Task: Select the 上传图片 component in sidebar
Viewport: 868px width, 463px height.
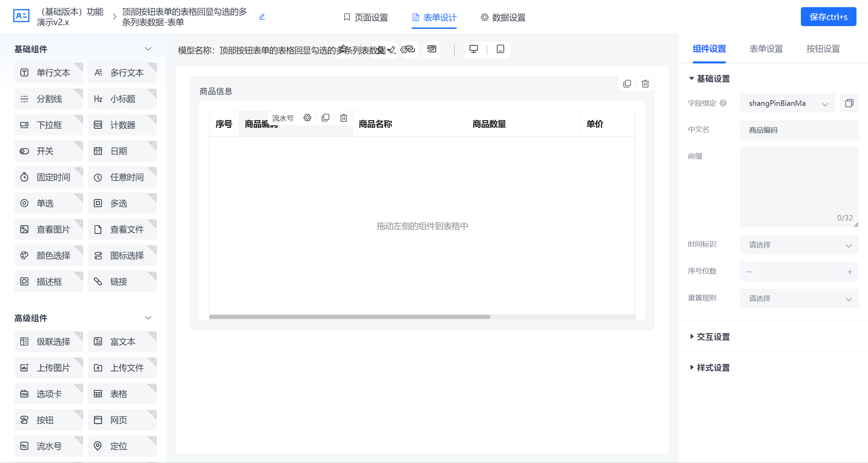Action: (48, 367)
